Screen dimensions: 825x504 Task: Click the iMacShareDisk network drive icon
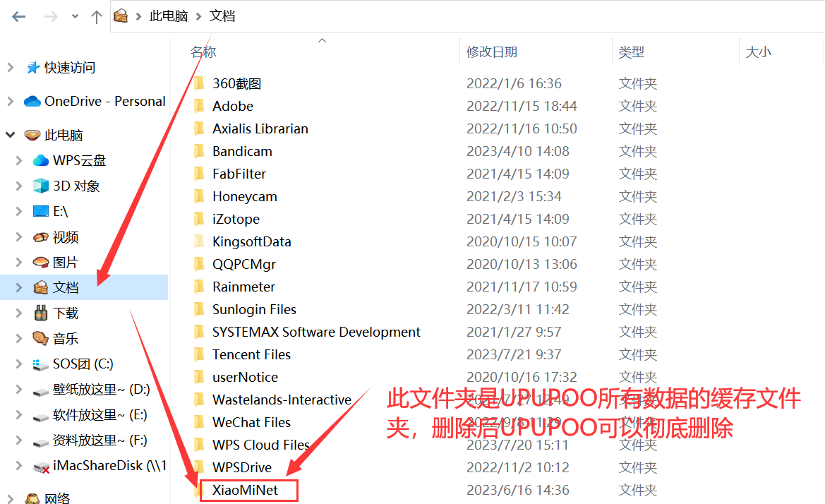click(x=41, y=466)
